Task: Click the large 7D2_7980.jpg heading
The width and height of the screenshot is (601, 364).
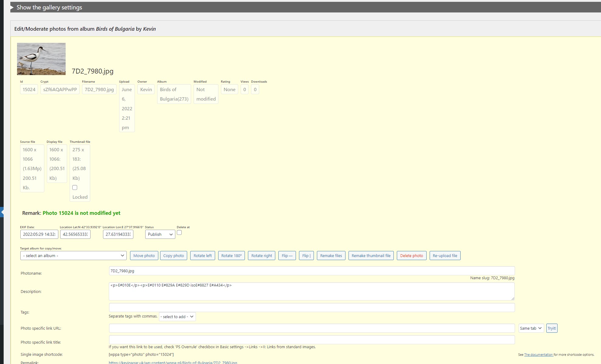Action: [93, 71]
